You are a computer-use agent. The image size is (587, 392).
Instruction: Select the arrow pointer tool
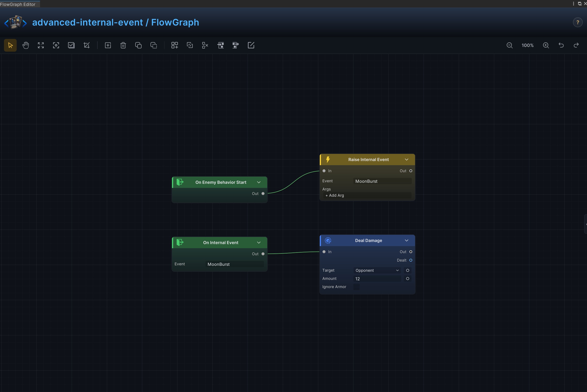(x=10, y=45)
